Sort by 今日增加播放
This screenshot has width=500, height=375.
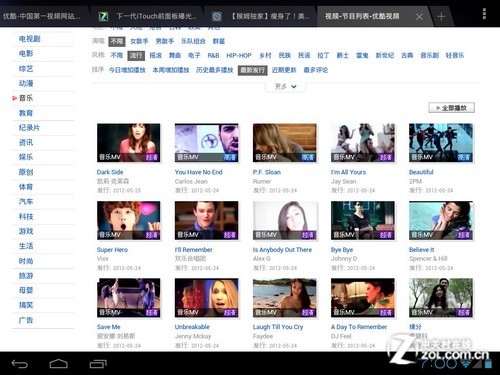(x=127, y=70)
